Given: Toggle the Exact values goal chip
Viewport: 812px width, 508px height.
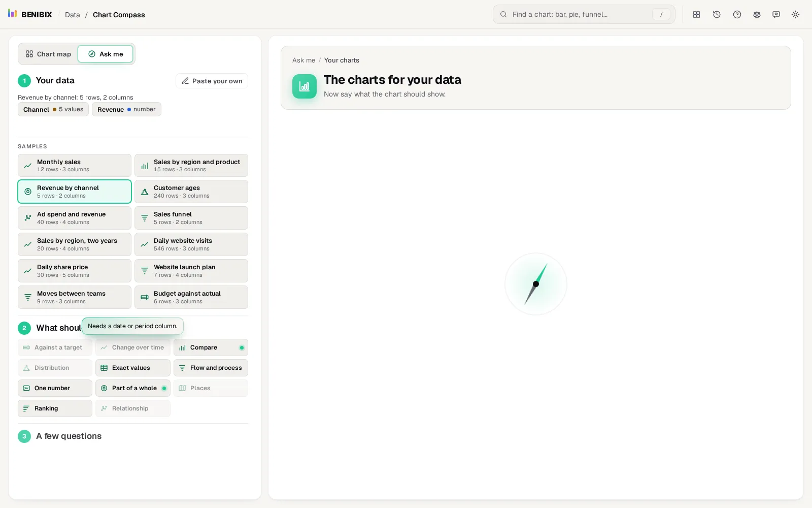Looking at the screenshot, I should [133, 368].
